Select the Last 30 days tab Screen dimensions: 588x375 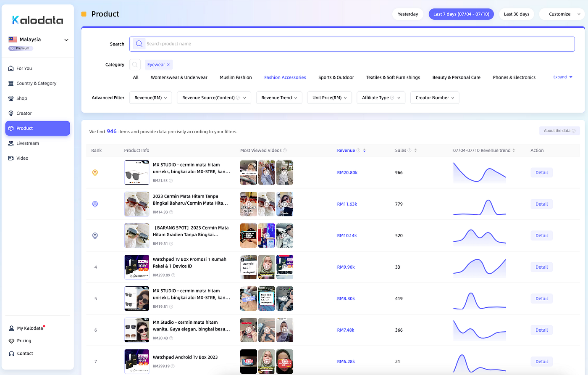click(517, 14)
